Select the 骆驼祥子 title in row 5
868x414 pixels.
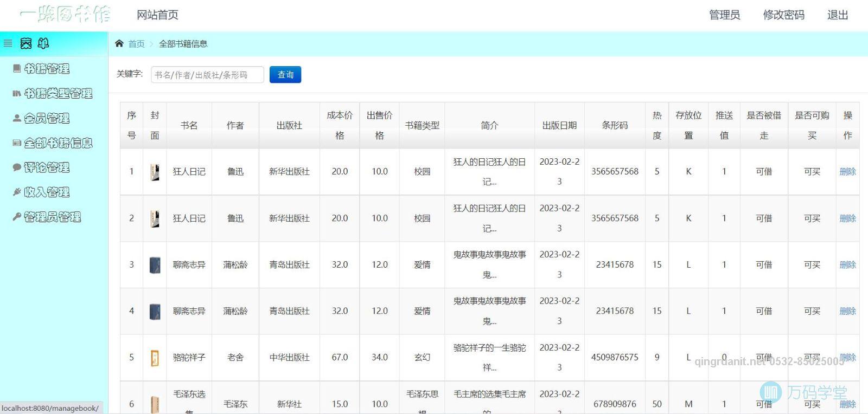189,357
